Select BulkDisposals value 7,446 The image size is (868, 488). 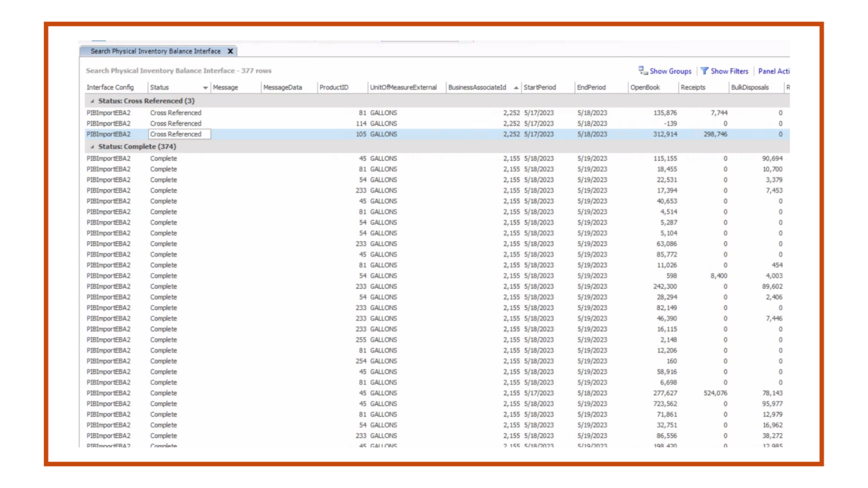pyautogui.click(x=774, y=319)
